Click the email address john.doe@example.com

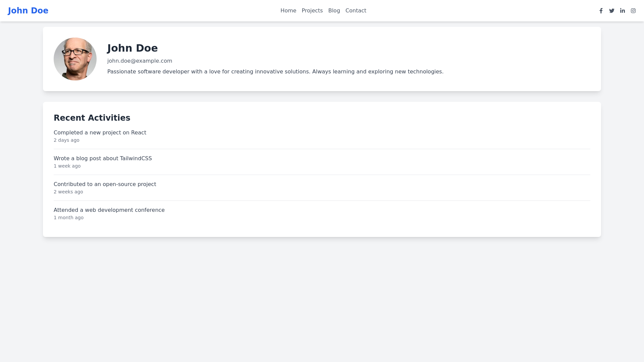140,61
